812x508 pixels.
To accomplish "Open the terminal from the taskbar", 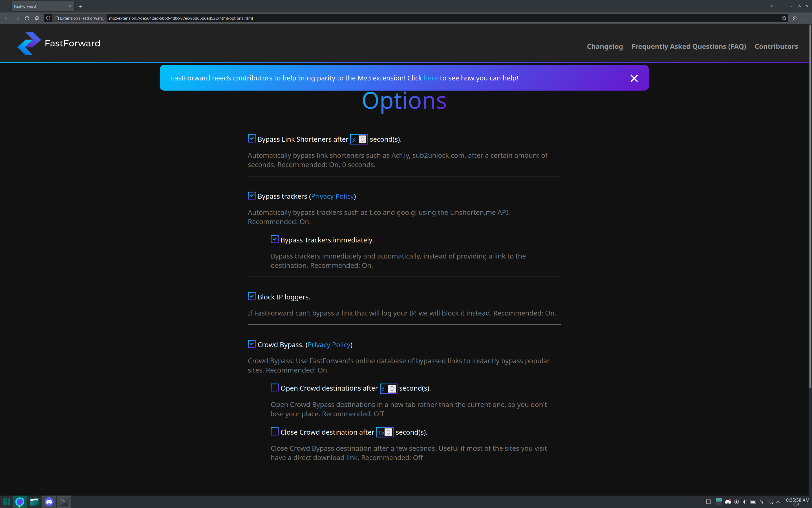I will [64, 502].
